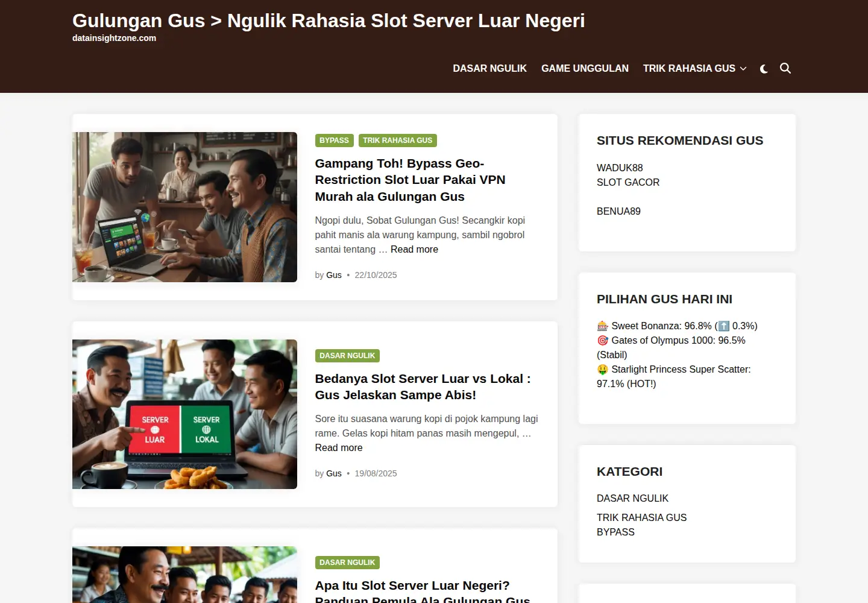
Task: Select the TRIK RAHASIA GUS tag on the VPN post
Action: (397, 140)
